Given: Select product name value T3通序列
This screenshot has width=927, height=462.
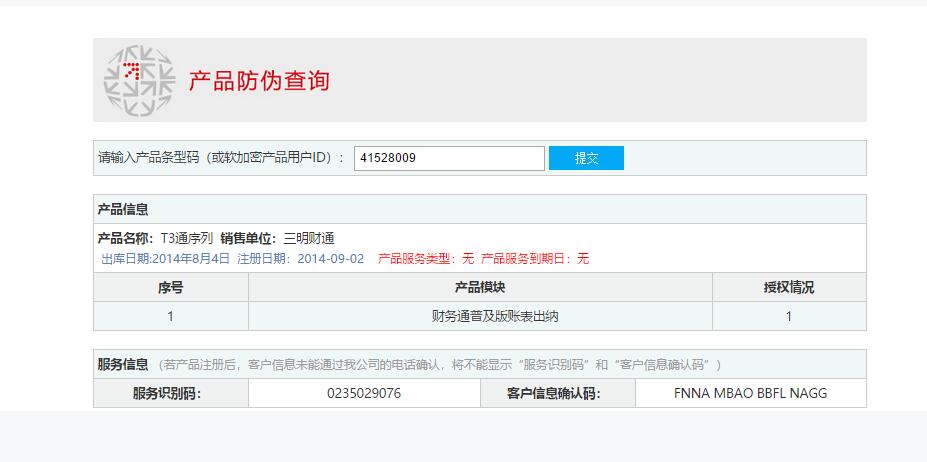Looking at the screenshot, I should pyautogui.click(x=187, y=239).
